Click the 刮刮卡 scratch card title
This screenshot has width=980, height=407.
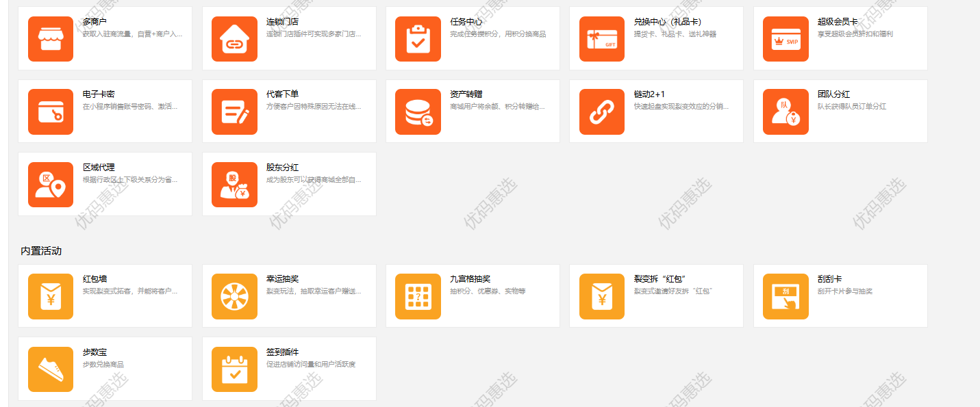pyautogui.click(x=829, y=279)
